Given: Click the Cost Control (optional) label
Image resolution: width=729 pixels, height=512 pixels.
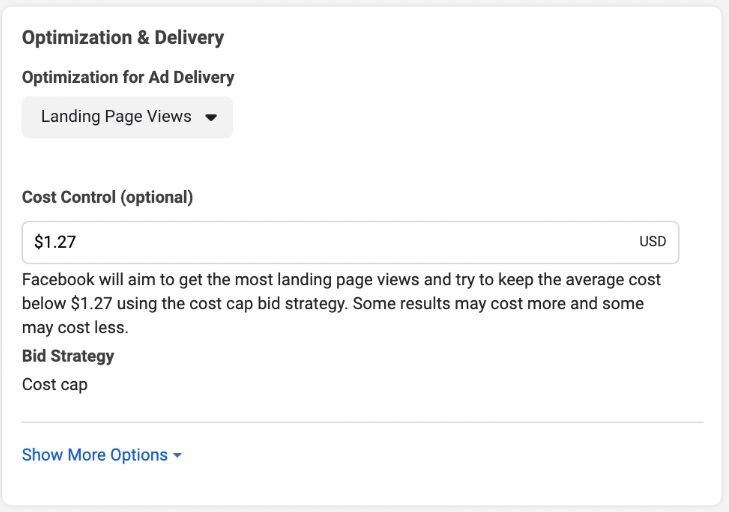Looking at the screenshot, I should [107, 197].
